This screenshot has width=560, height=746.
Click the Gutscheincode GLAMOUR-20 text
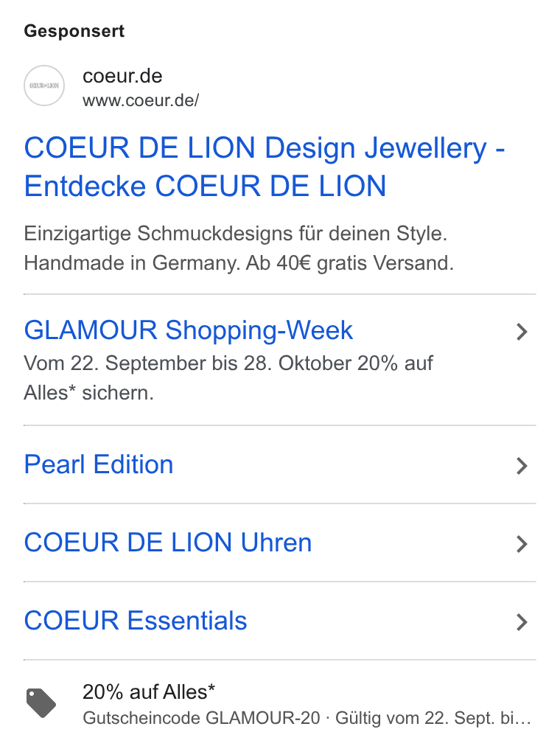tap(202, 718)
